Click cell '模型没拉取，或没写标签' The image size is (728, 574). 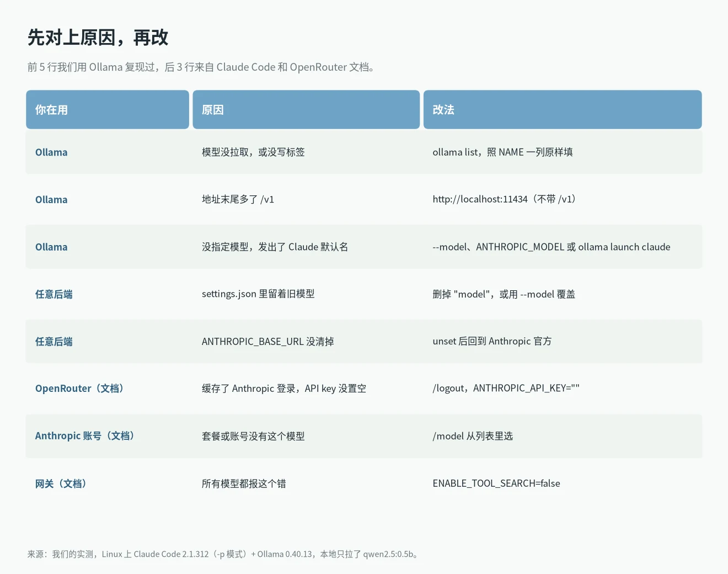click(x=253, y=152)
